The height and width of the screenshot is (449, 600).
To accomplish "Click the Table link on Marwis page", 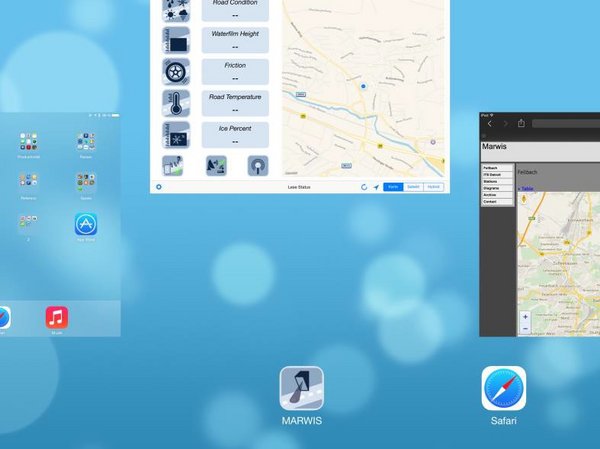I will point(526,188).
